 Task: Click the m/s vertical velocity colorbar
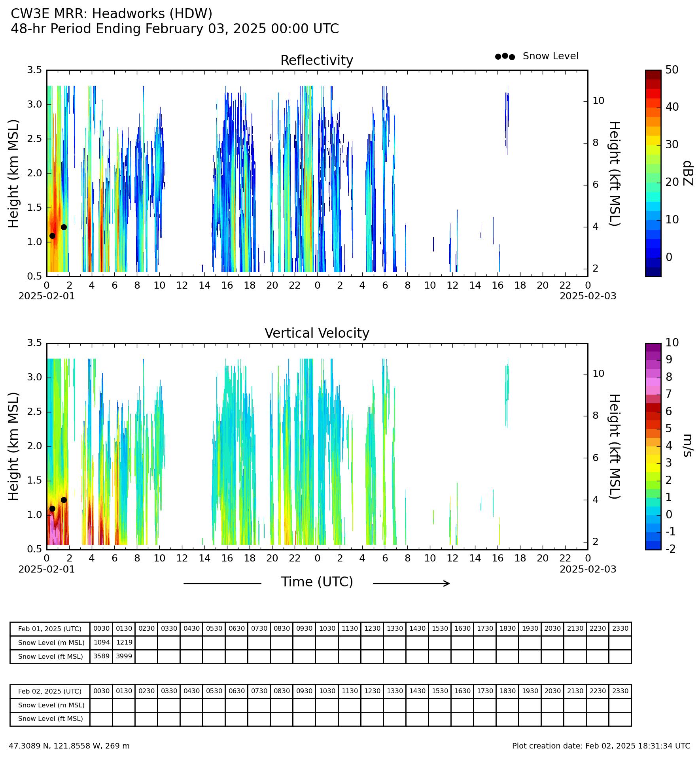(653, 446)
